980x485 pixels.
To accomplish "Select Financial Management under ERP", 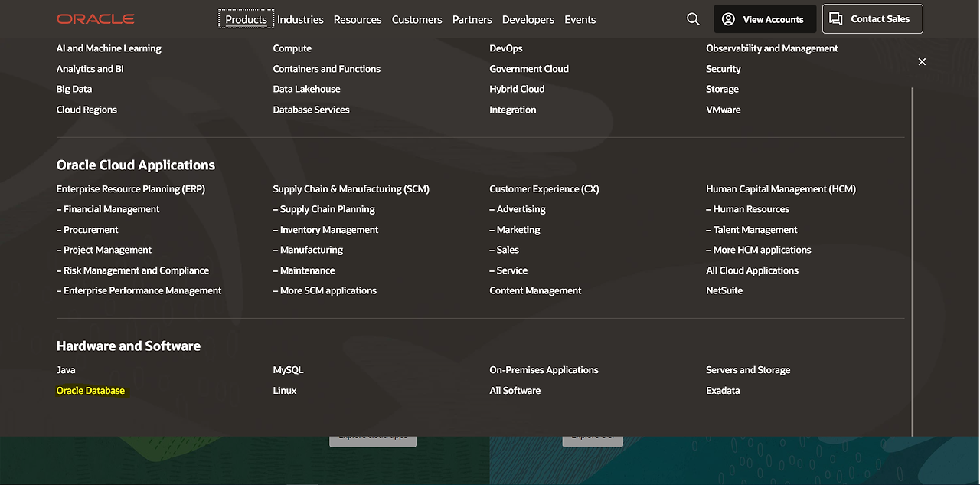I will pyautogui.click(x=108, y=209).
